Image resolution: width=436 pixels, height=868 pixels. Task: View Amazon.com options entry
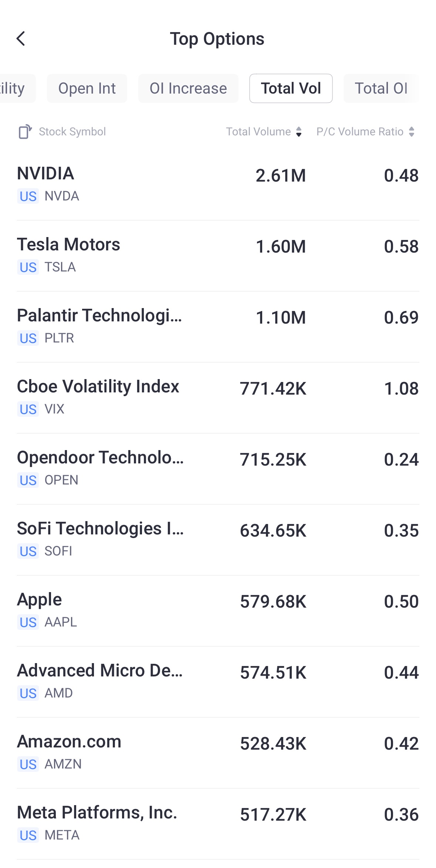click(x=218, y=752)
